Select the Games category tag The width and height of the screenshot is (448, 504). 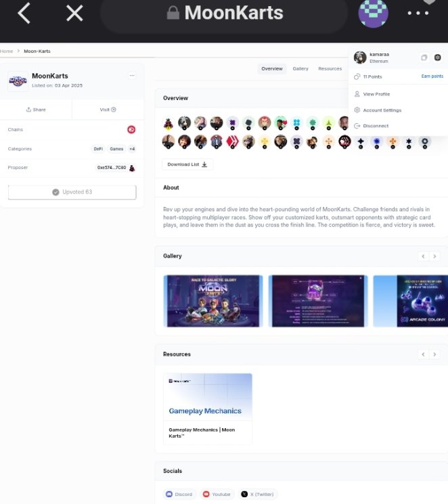116,149
